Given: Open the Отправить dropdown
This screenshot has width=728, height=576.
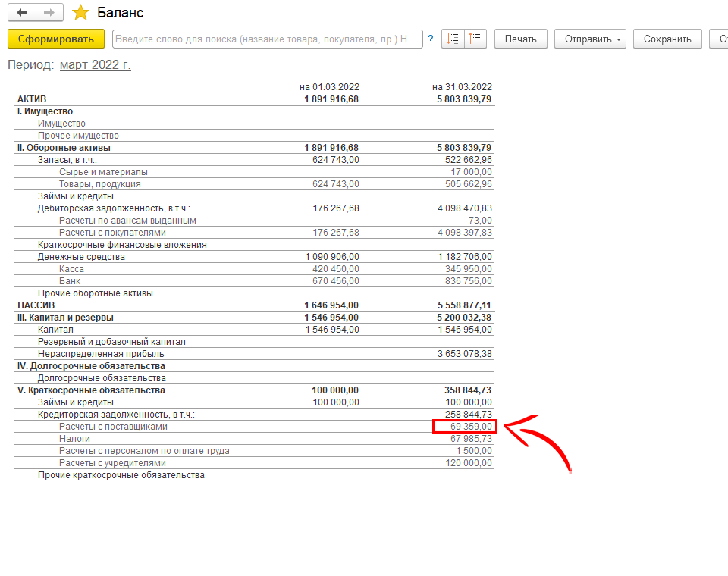Looking at the screenshot, I should (x=590, y=39).
